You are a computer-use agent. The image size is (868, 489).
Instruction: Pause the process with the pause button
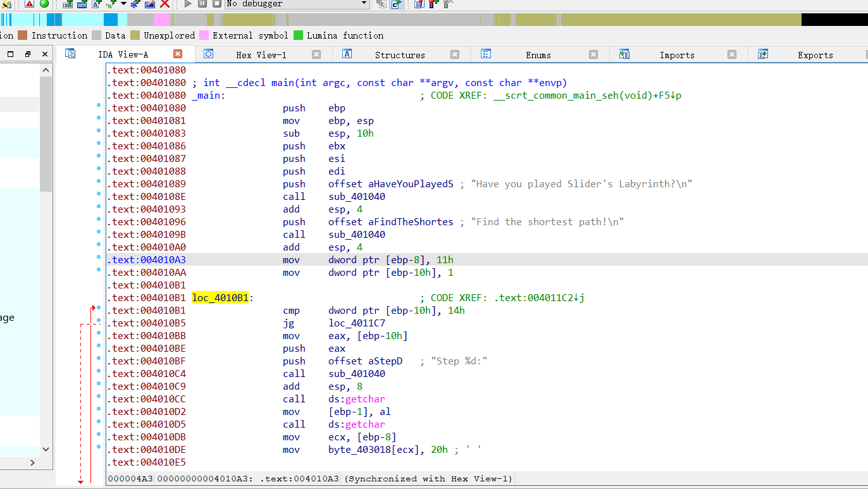[202, 4]
